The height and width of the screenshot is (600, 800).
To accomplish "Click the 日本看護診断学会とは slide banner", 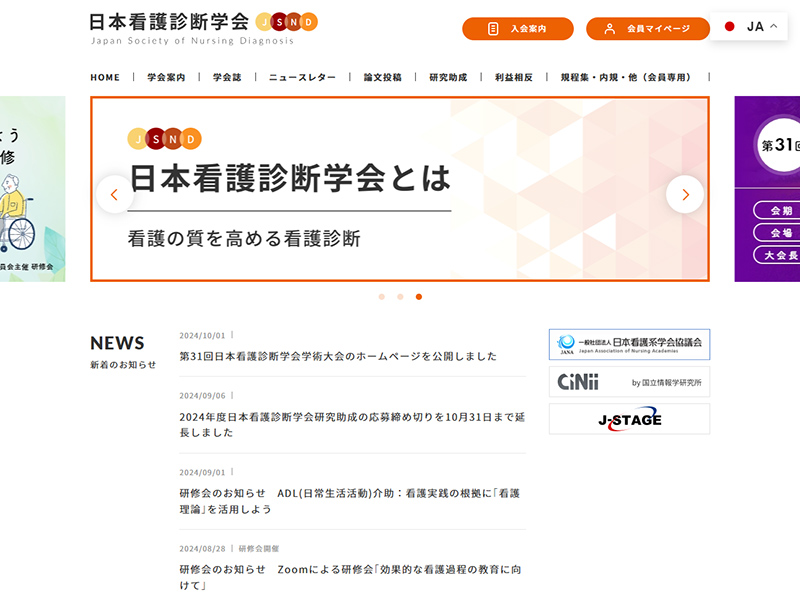I will coord(400,189).
